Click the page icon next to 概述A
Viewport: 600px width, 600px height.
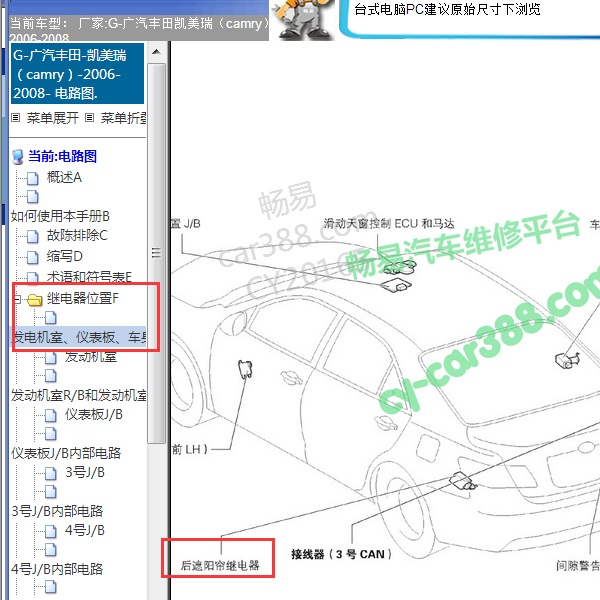[x=33, y=178]
